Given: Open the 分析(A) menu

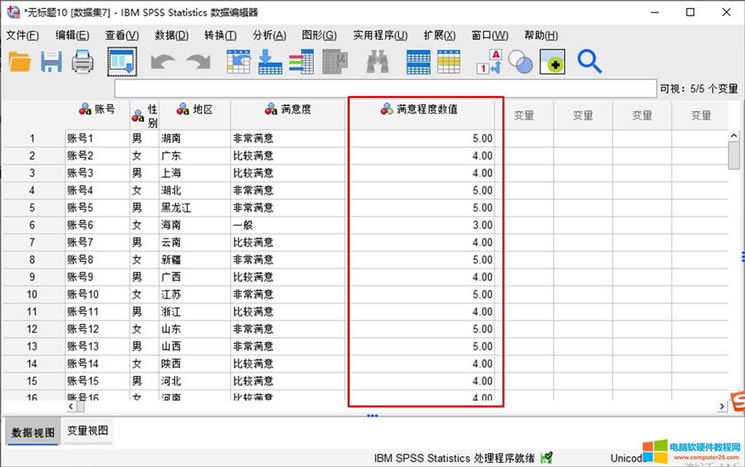Looking at the screenshot, I should pos(269,35).
